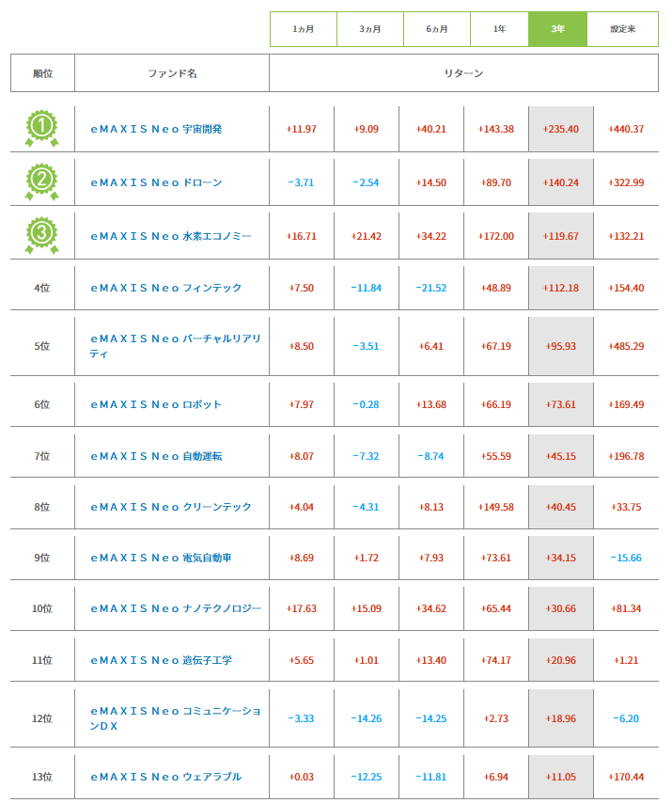This screenshot has width=672, height=803.
Task: Open eMAXIS Neo フィンテック fund
Action: [x=165, y=288]
